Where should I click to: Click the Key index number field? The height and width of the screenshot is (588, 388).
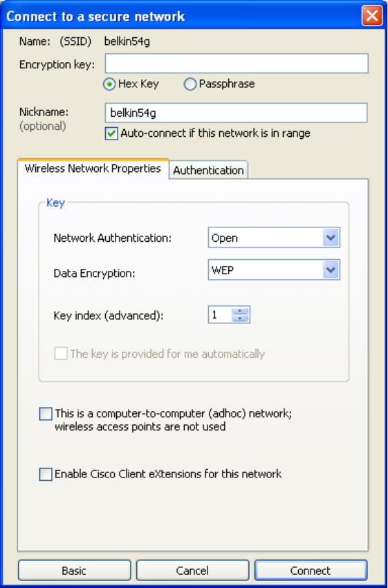(x=220, y=314)
